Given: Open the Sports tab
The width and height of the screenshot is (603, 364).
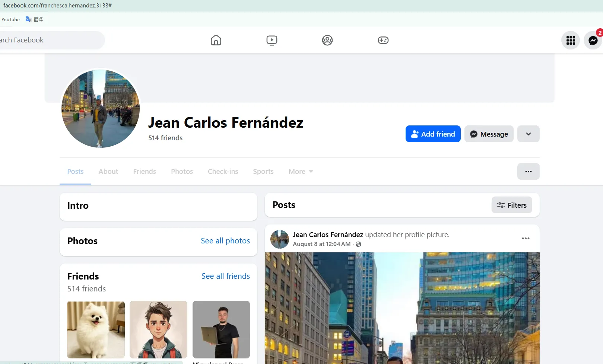Looking at the screenshot, I should tap(263, 172).
